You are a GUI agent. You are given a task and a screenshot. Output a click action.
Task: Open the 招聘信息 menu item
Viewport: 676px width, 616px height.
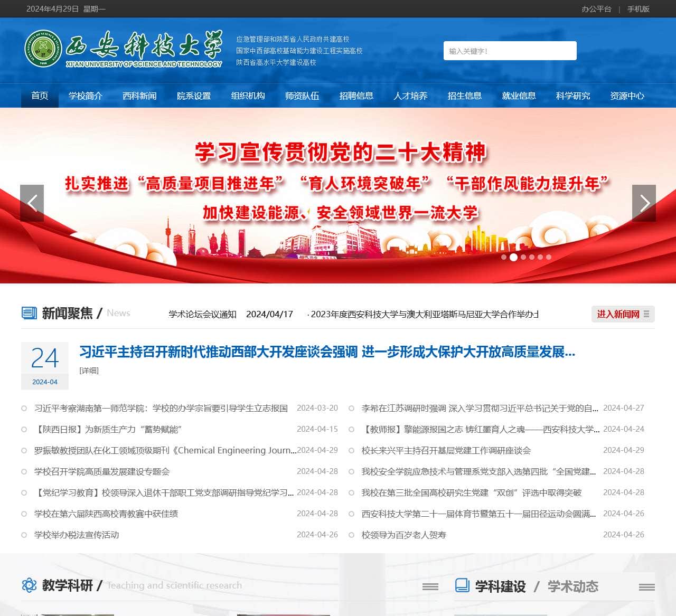(356, 96)
